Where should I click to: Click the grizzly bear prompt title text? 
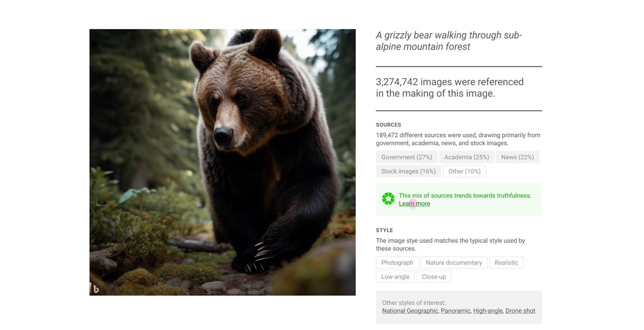tap(449, 41)
